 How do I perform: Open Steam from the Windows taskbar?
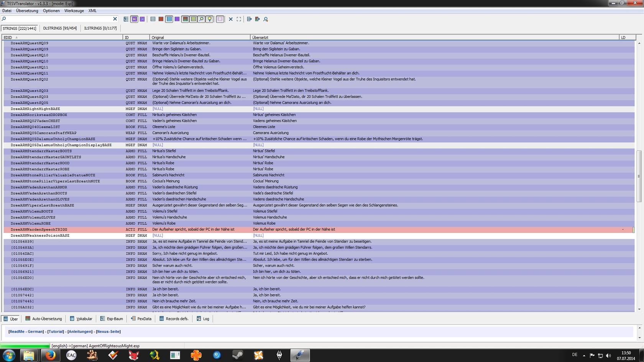pos(238,355)
